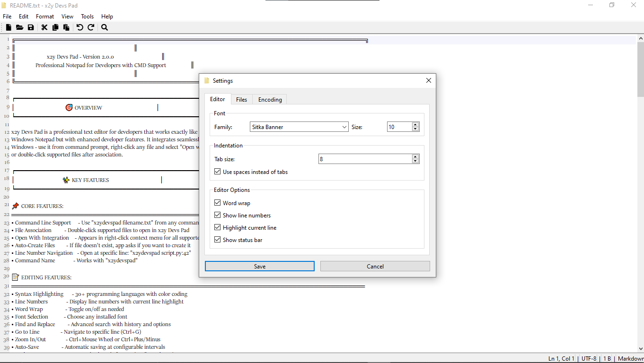Click the "x2y Devs Pad - Version 2.0.0" line

80,57
